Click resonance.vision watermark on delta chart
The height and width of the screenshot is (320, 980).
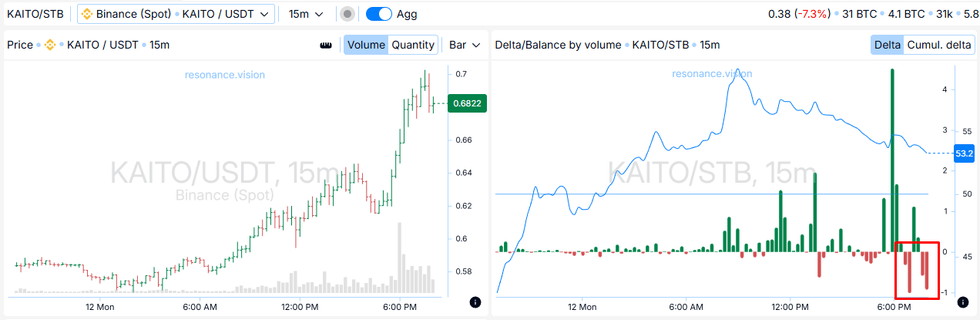pyautogui.click(x=712, y=74)
